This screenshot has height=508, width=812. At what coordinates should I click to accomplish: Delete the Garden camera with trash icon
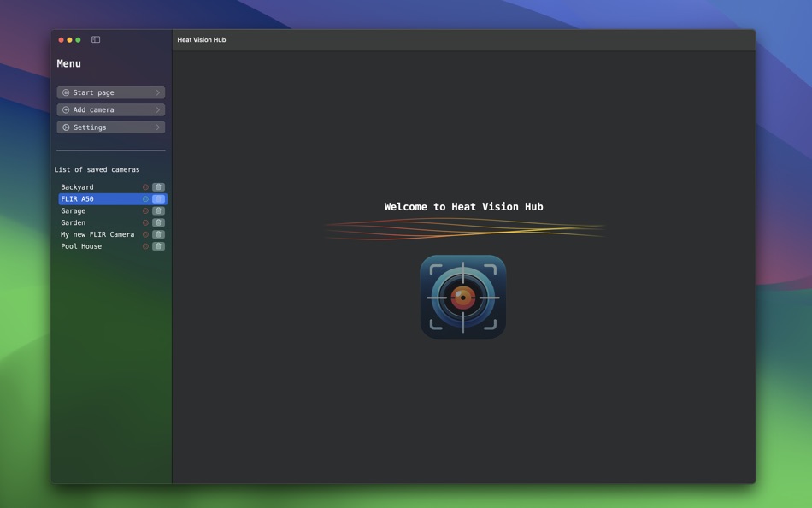158,223
